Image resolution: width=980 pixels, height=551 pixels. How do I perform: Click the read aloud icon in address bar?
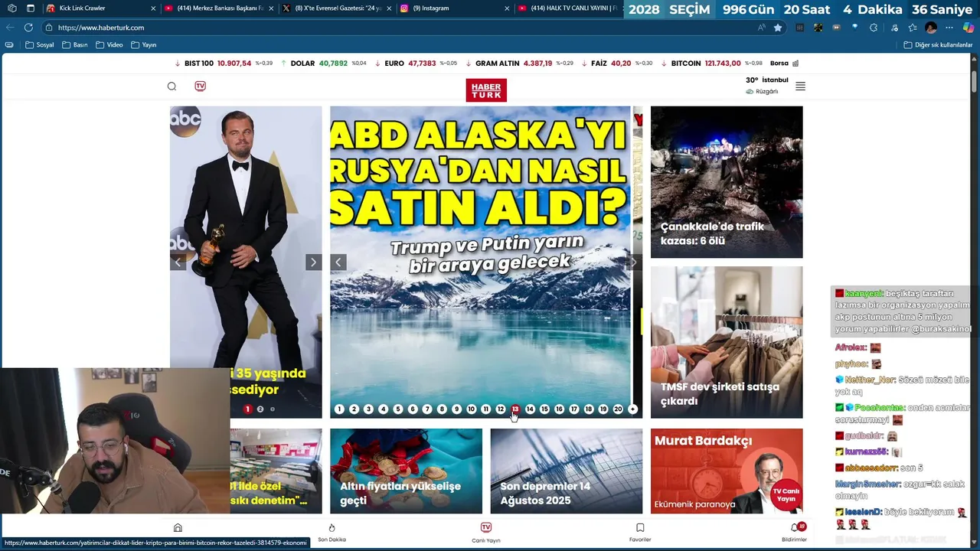tap(761, 28)
